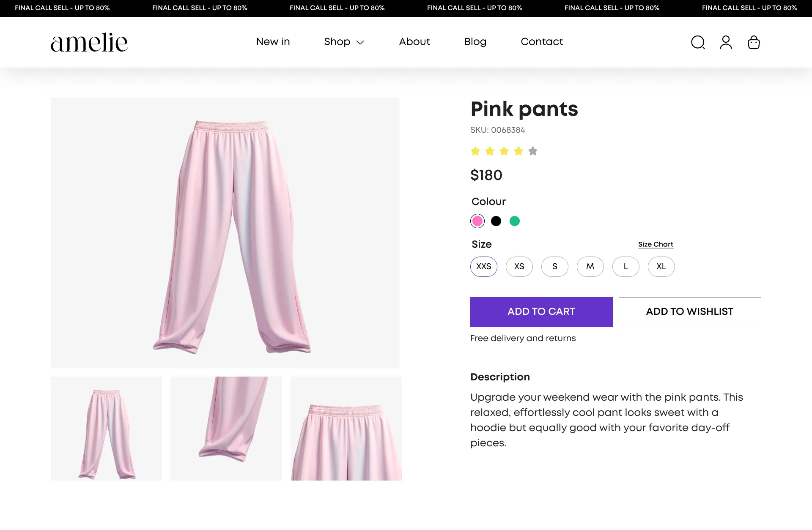View the pant leg cuff thumbnail
812x530 pixels.
point(226,429)
